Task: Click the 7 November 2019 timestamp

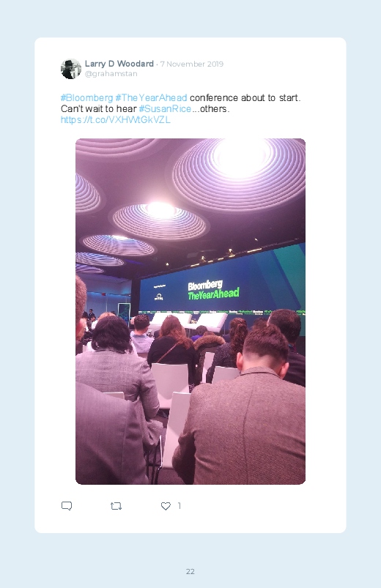Action: (x=192, y=64)
